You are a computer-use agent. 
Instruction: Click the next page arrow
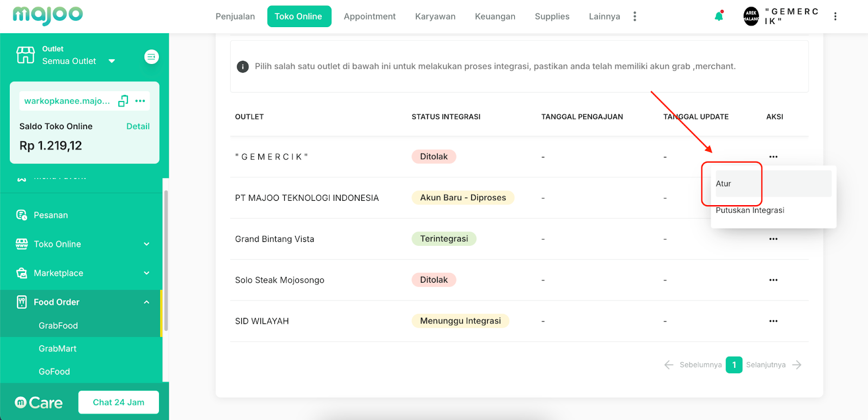[797, 365]
